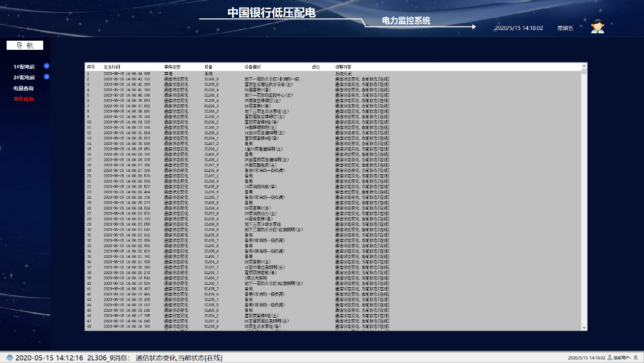Click the 中国银行低压配电 title
Viewport: 644px width, 363px height.
pyautogui.click(x=272, y=13)
